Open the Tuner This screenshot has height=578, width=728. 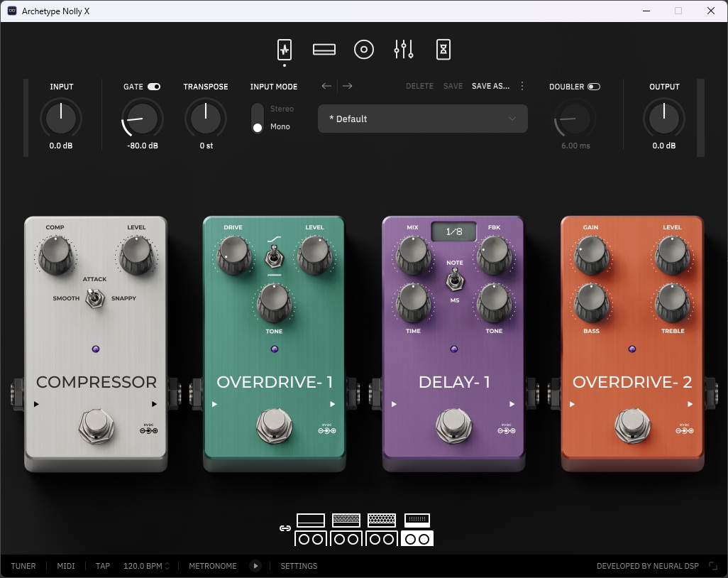tap(23, 566)
